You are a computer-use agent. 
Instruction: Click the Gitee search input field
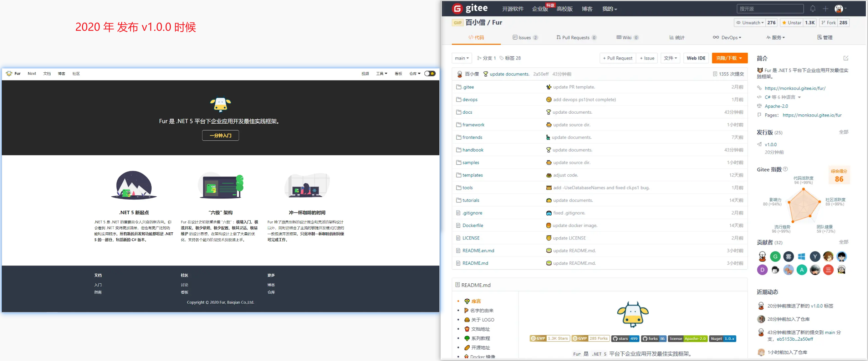[x=770, y=9]
